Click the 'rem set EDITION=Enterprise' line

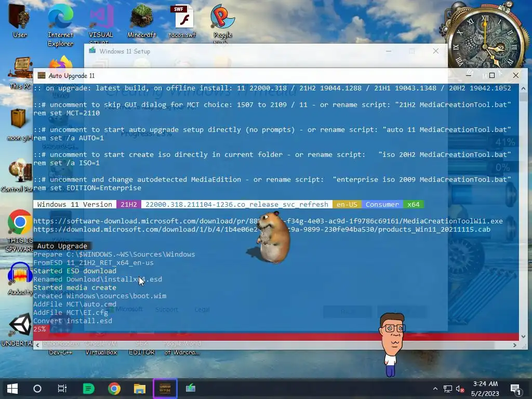click(x=87, y=188)
